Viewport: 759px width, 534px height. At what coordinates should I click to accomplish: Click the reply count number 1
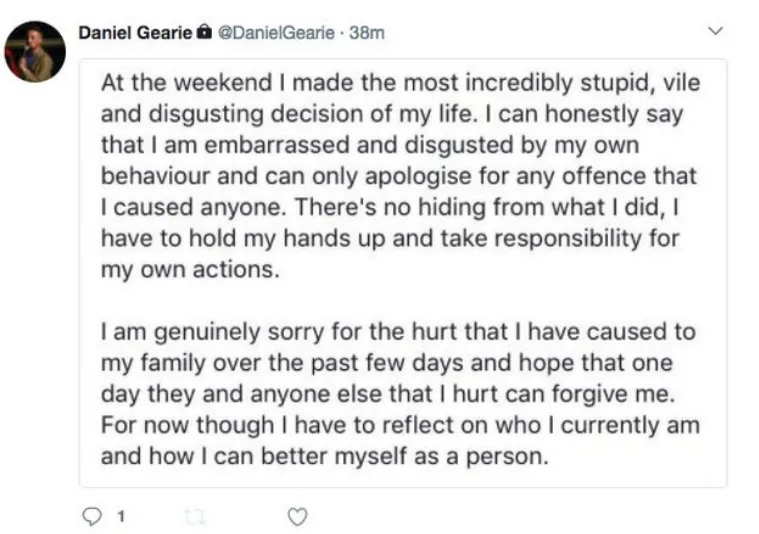120,517
